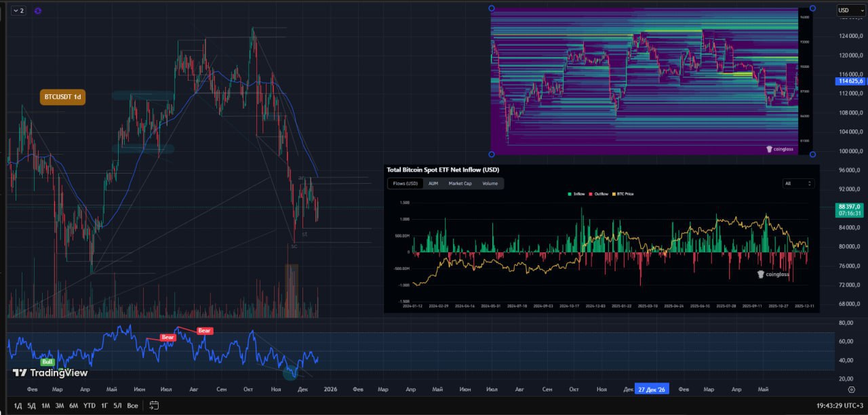Select the Market Cap tab
The width and height of the screenshot is (868, 415).
coord(460,183)
